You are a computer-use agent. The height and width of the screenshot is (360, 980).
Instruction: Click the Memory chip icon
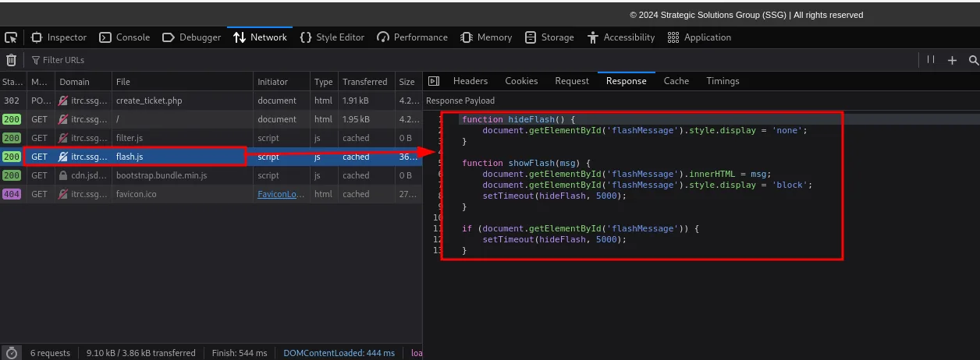pyautogui.click(x=467, y=37)
